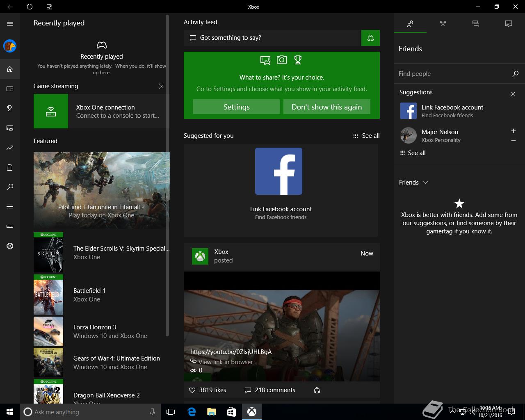Click See all under Suggestions
The image size is (525, 420).
[413, 153]
